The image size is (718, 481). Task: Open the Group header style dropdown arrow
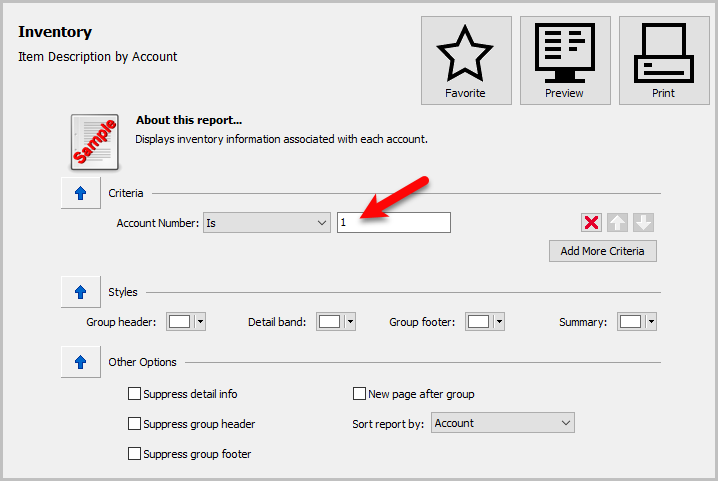pyautogui.click(x=201, y=322)
